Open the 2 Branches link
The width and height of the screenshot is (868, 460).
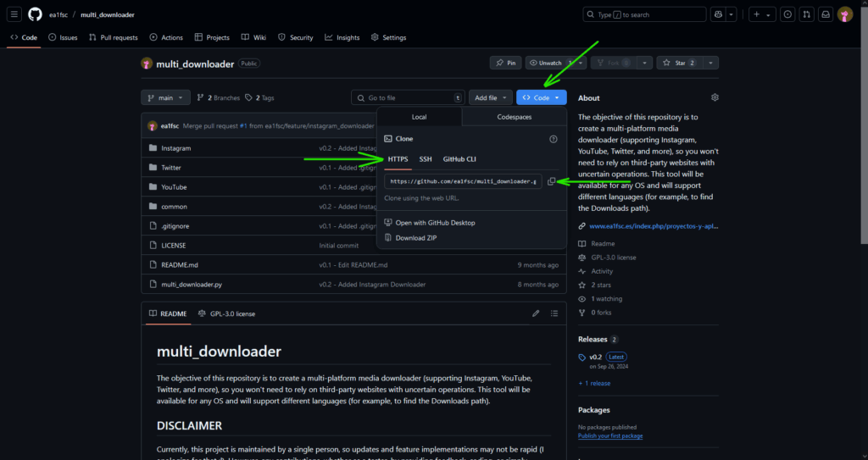point(219,97)
